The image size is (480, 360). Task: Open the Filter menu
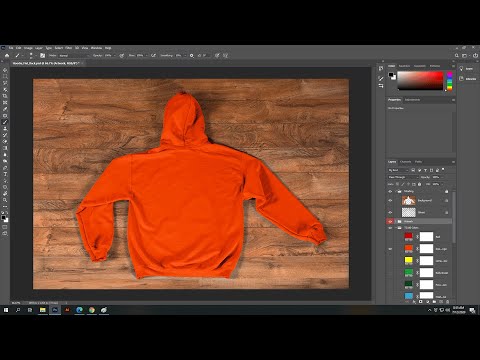(68, 48)
